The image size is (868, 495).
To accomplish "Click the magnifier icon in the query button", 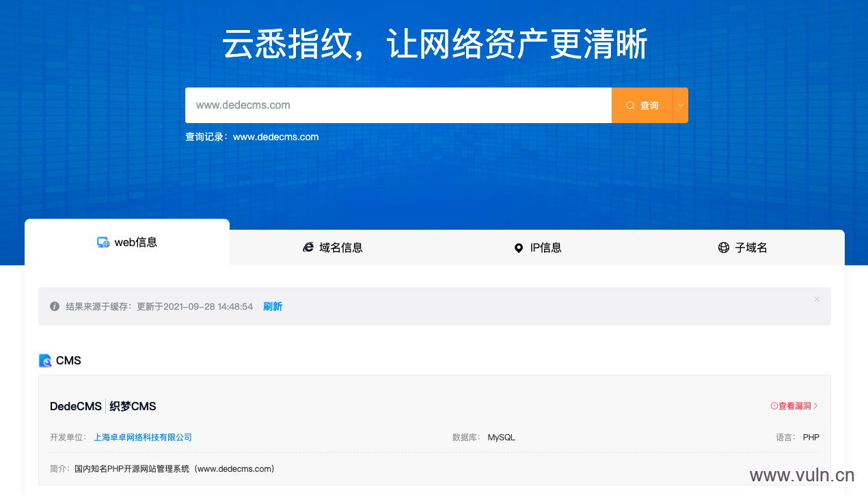I will click(630, 105).
